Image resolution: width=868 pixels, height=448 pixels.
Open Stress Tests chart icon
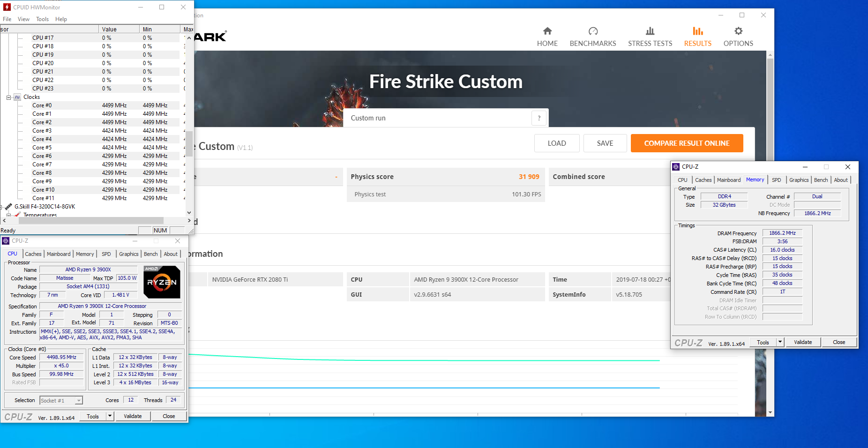650,31
